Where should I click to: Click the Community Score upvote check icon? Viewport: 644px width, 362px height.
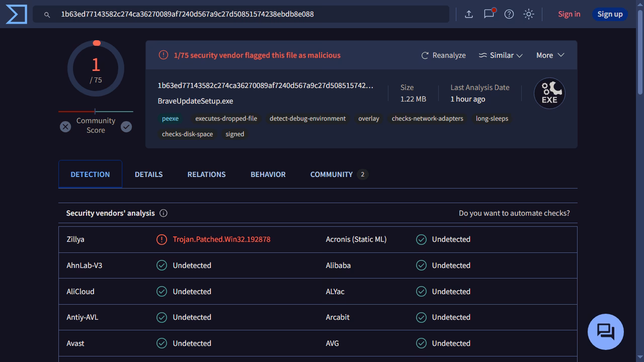(x=126, y=127)
